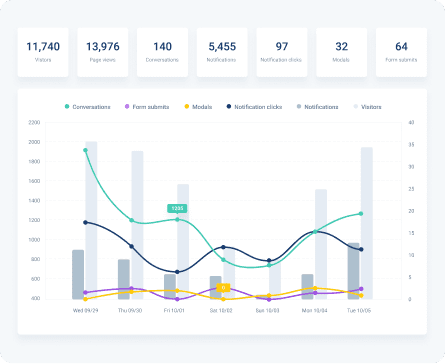Click the Sat 10/02 axis label
The height and width of the screenshot is (364, 445).
(221, 310)
